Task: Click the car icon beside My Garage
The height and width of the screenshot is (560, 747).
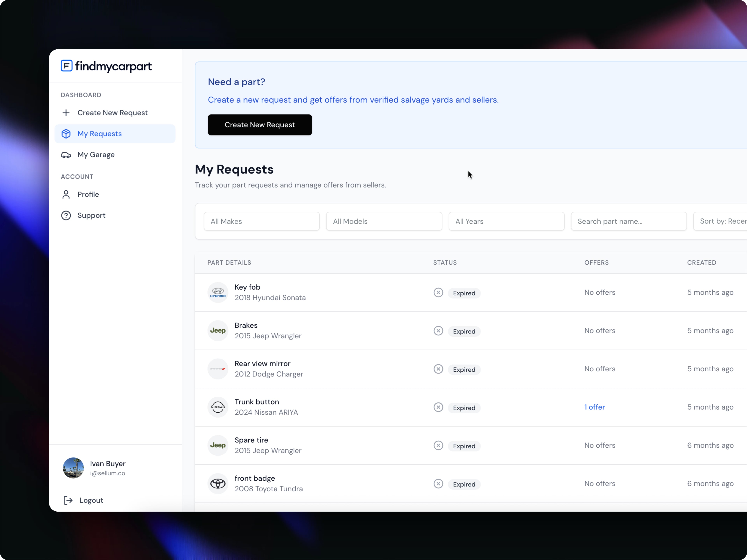Action: click(66, 155)
